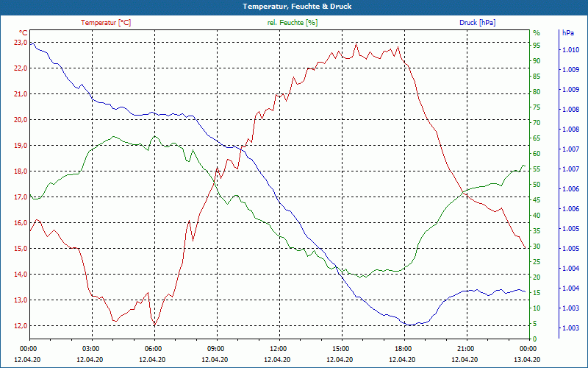Click the "06:00" time axis label
The width and height of the screenshot is (588, 368).
point(154,348)
